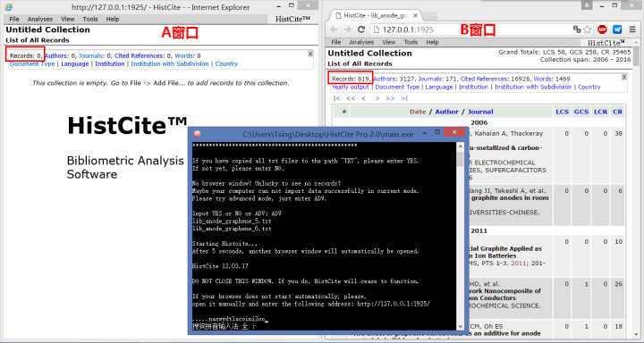Click Words link in window A

click(x=184, y=55)
